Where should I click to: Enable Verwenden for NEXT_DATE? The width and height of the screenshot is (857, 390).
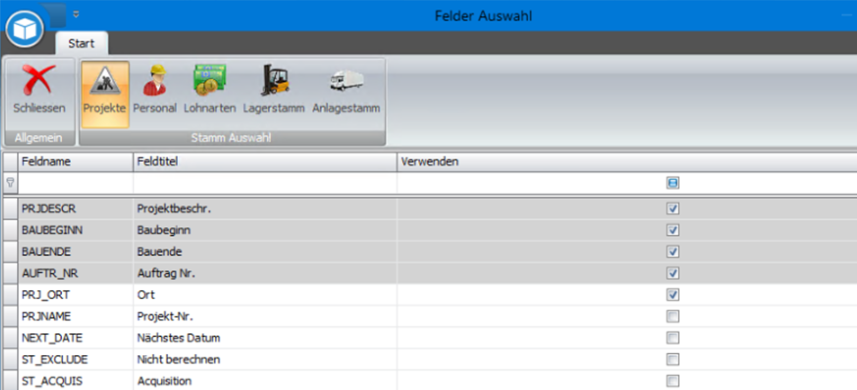[673, 338]
